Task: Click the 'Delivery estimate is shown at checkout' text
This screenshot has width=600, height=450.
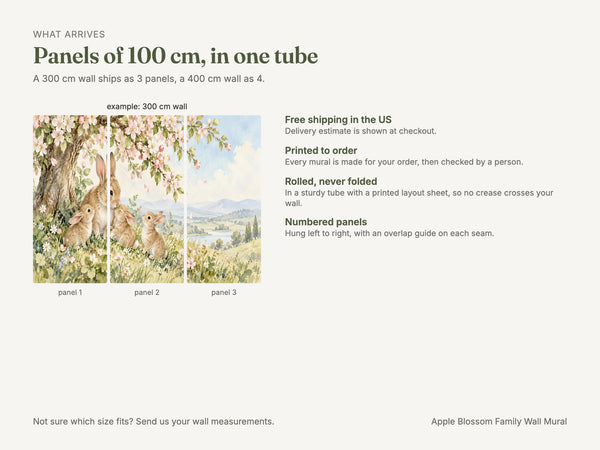Action: (x=360, y=131)
